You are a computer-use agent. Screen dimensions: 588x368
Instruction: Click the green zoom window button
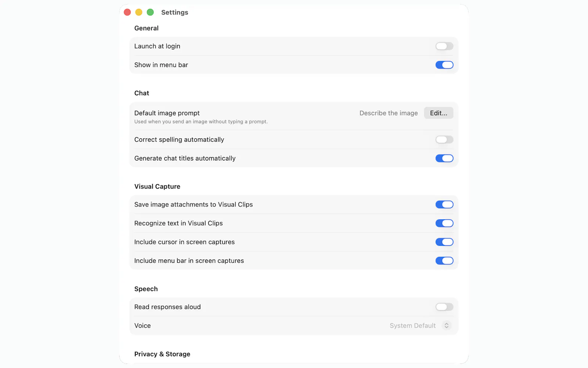pos(150,12)
